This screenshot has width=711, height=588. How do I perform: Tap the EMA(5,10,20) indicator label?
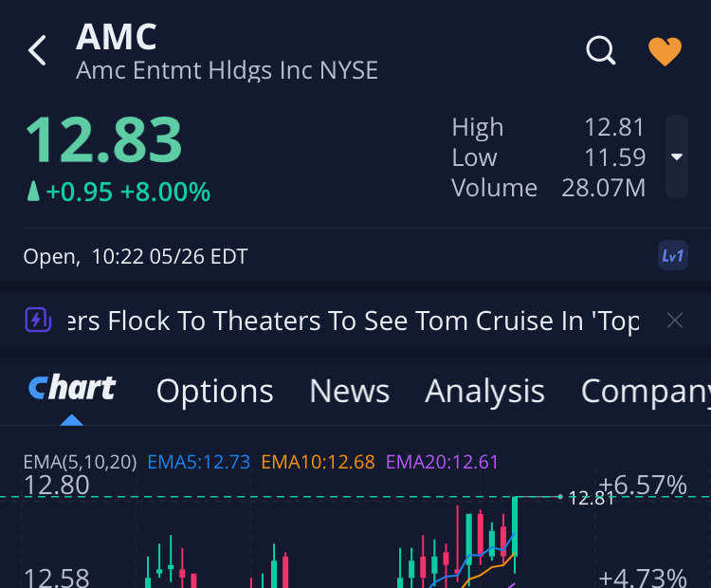(x=80, y=462)
